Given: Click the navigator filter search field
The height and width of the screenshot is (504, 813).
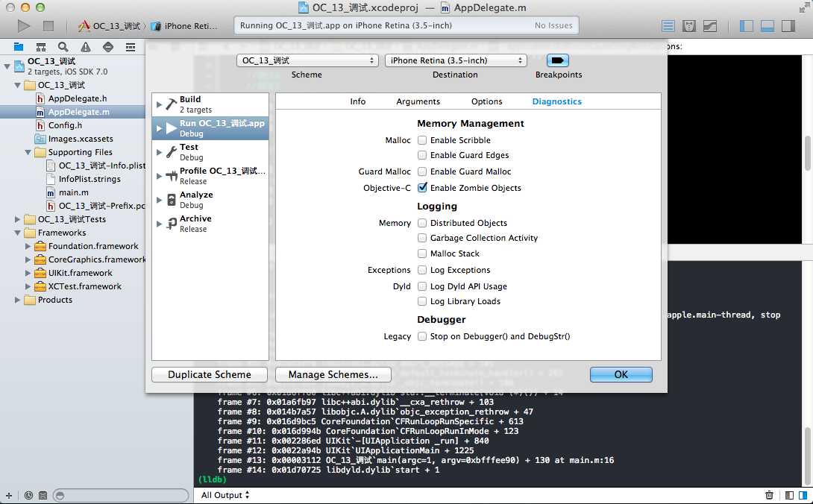Looking at the screenshot, I should pos(121,495).
